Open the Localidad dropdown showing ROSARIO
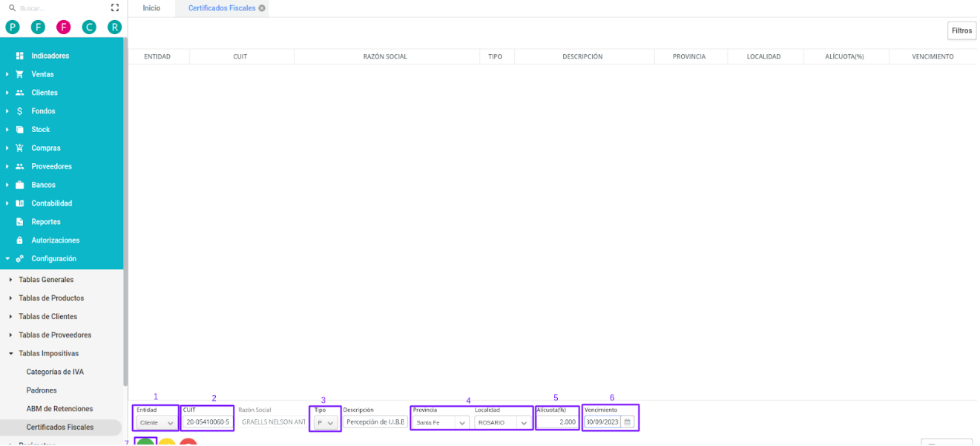 pyautogui.click(x=502, y=422)
